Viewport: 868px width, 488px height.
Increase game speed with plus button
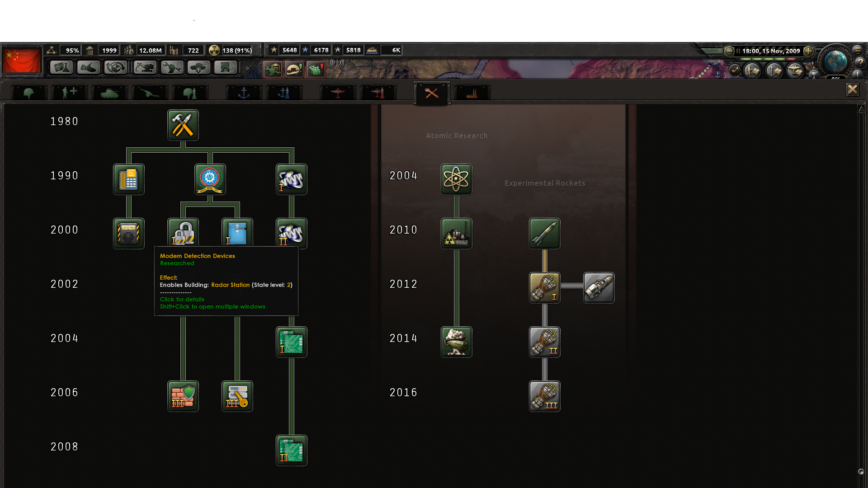coord(809,51)
